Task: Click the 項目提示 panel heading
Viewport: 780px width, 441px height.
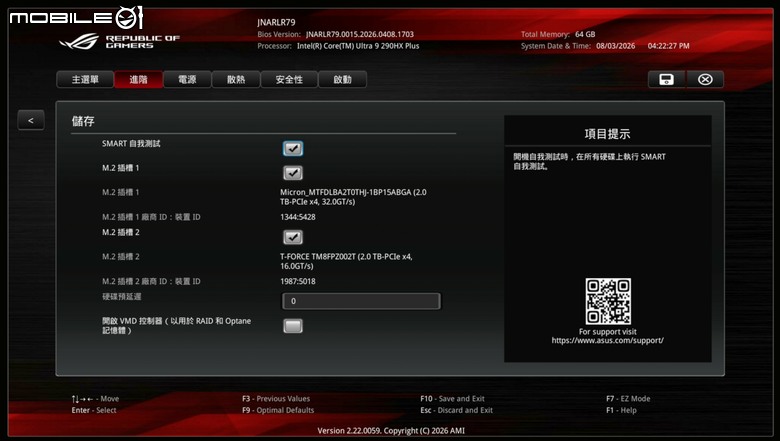Action: pyautogui.click(x=607, y=134)
